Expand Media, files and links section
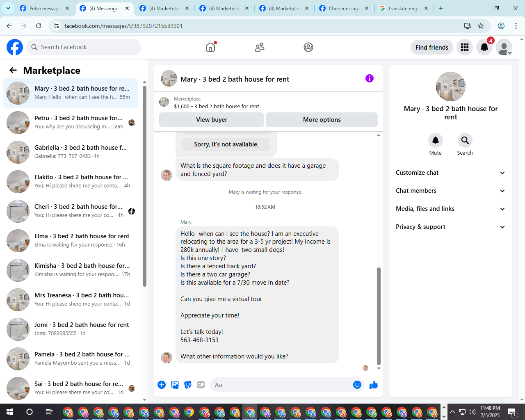525x420 pixels. tap(450, 209)
